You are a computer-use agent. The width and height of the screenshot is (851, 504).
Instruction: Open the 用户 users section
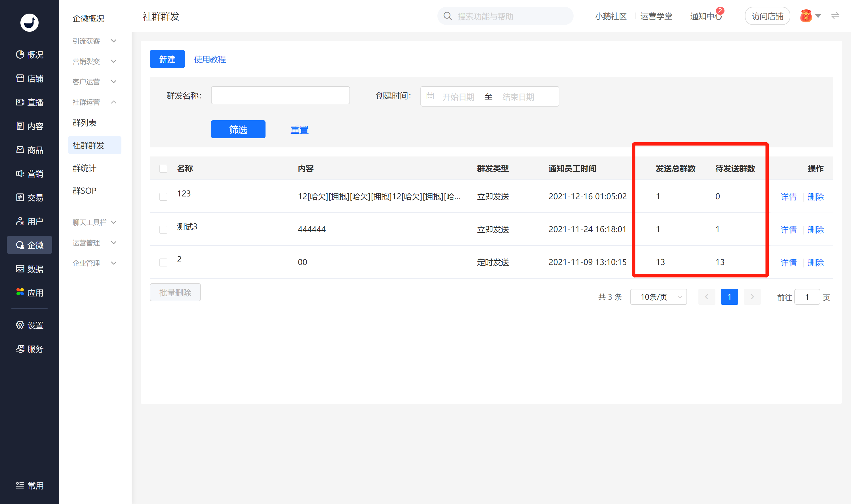tap(30, 221)
